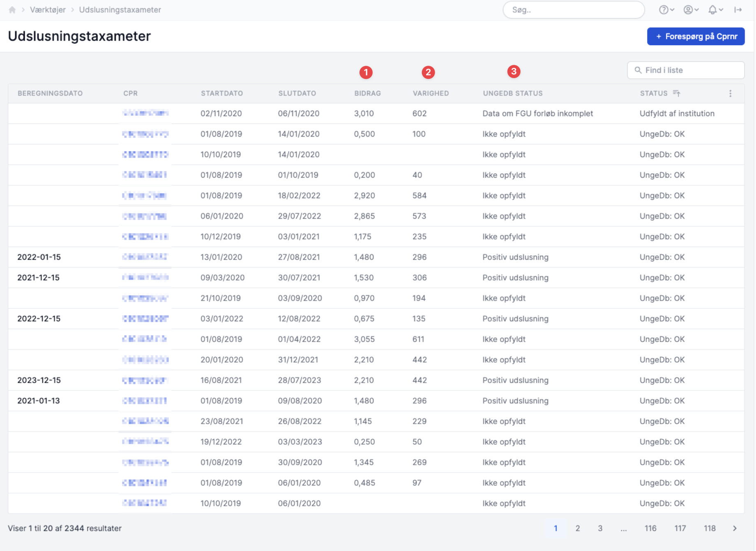Sort by the Bidrag column header

[367, 93]
